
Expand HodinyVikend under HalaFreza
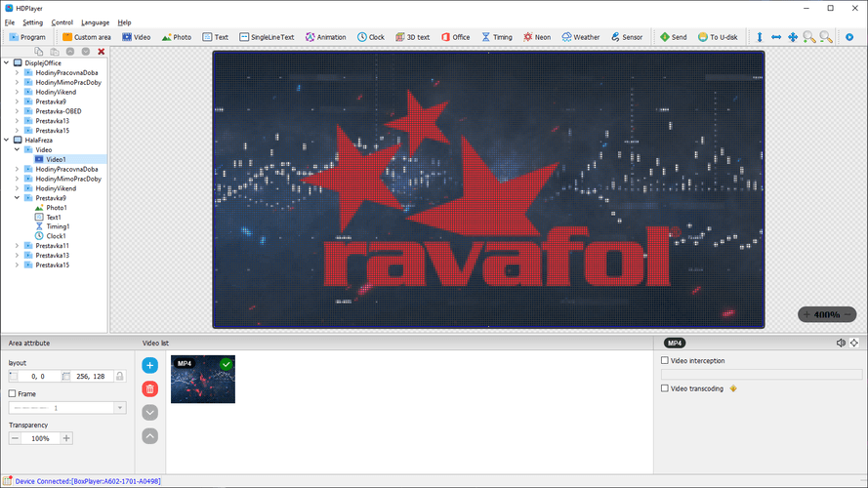(17, 188)
